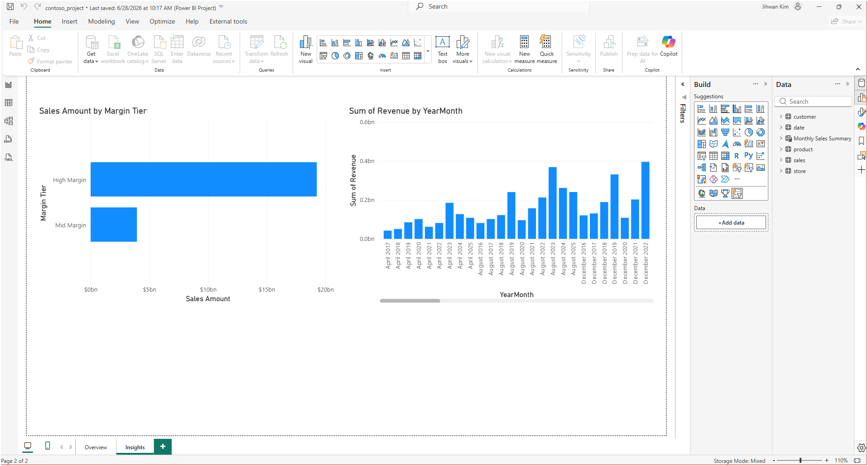Image resolution: width=868 pixels, height=466 pixels.
Task: Switch to Table view in left sidebar
Action: (9, 103)
